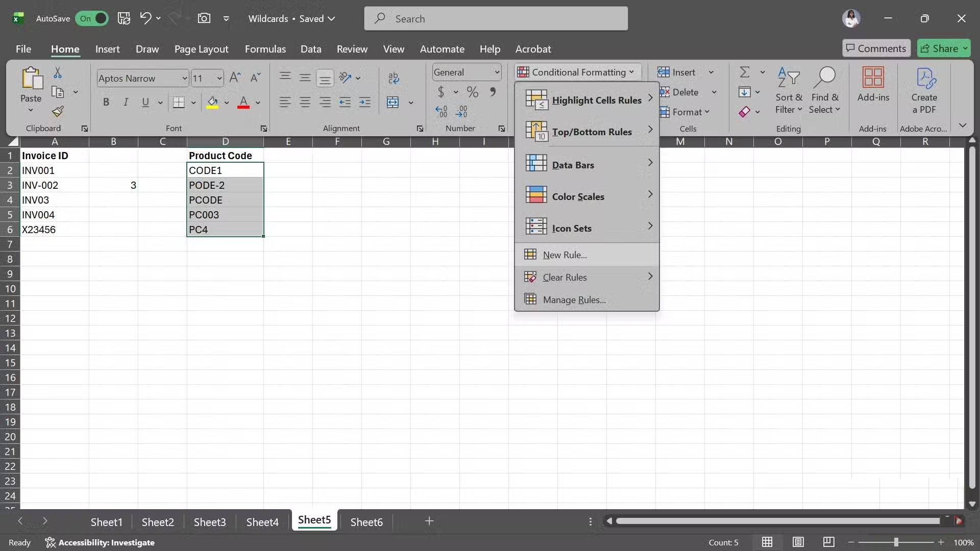
Task: Open the AutoSum function
Action: (x=746, y=72)
